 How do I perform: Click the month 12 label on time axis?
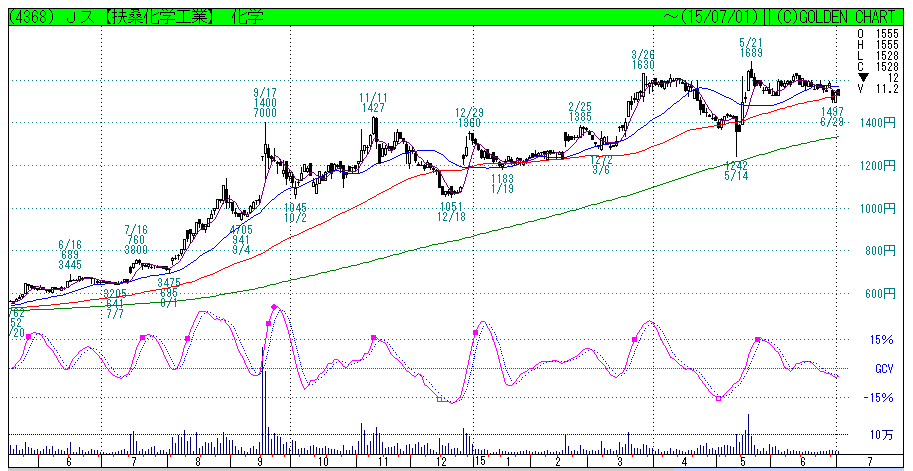[442, 462]
